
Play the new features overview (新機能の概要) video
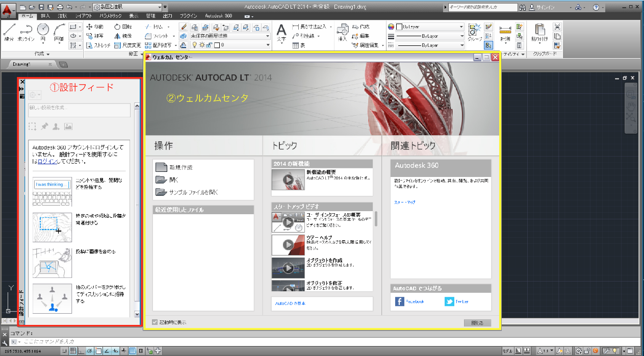(288, 180)
